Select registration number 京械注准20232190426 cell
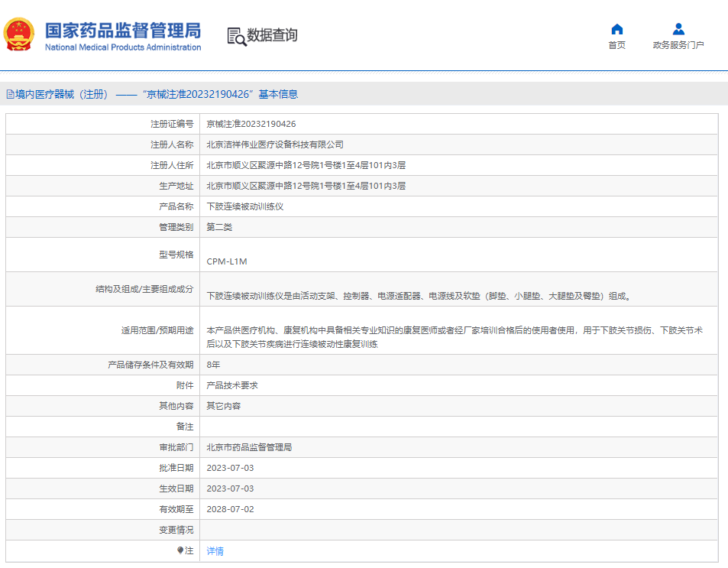 pyautogui.click(x=251, y=124)
